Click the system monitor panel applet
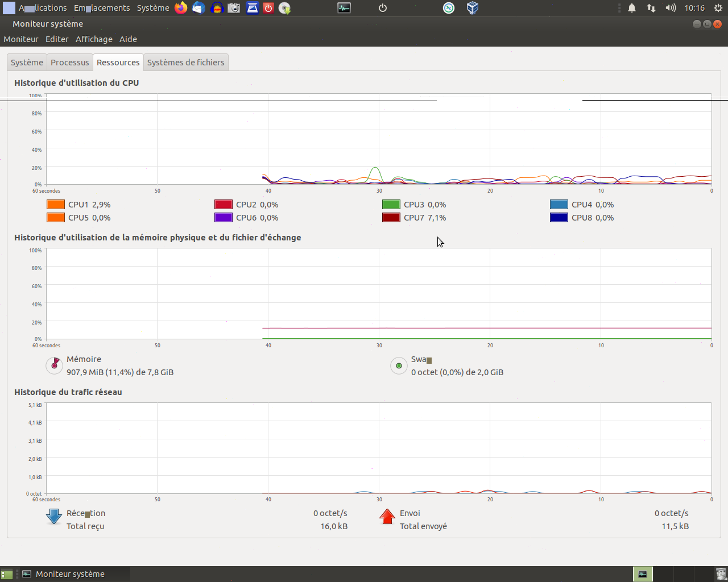The height and width of the screenshot is (582, 728). coord(344,8)
